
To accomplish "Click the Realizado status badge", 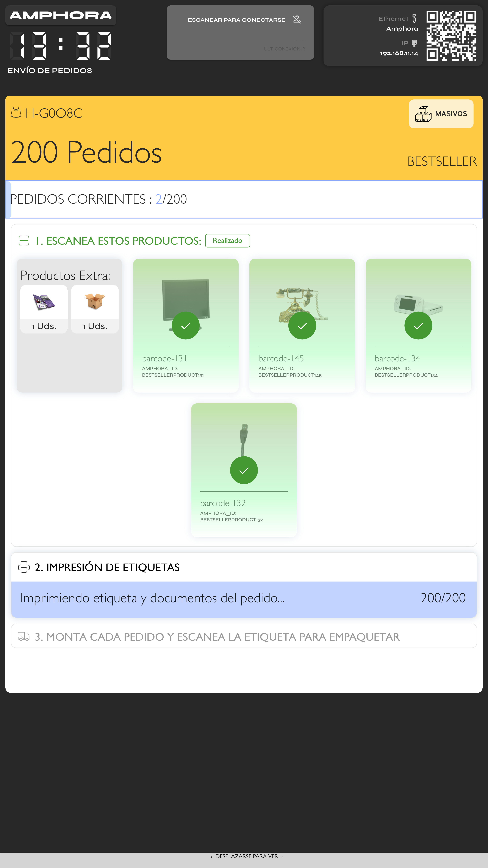I will coord(227,241).
